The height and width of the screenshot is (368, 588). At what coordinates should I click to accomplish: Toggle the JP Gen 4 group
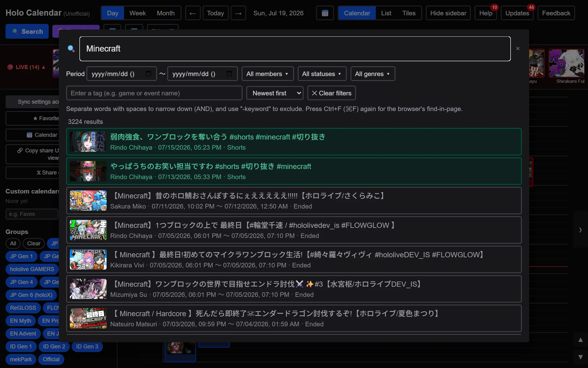pyautogui.click(x=21, y=282)
